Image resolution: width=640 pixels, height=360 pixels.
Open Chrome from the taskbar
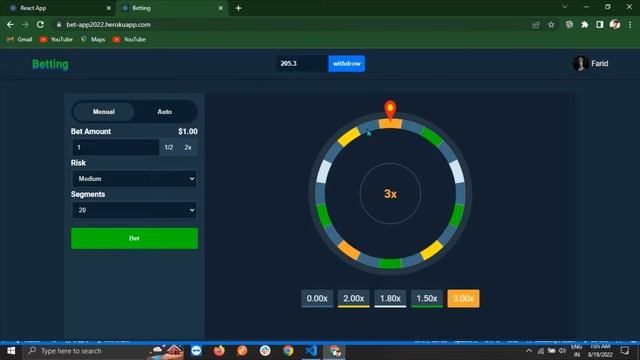point(288,351)
